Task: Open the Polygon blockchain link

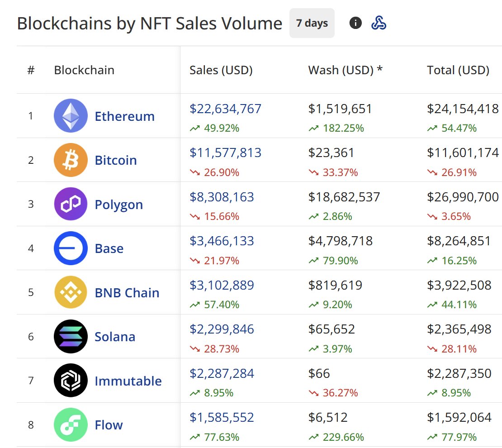Action: 118,205
